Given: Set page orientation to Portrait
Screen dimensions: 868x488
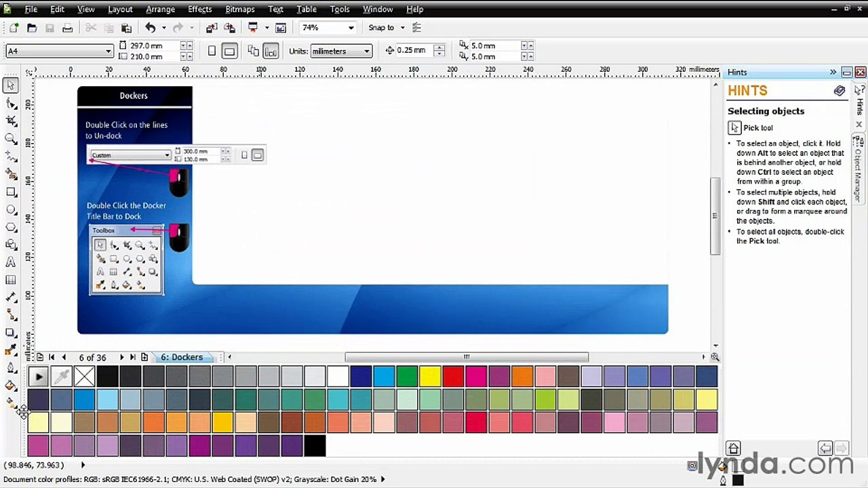Looking at the screenshot, I should coord(212,51).
